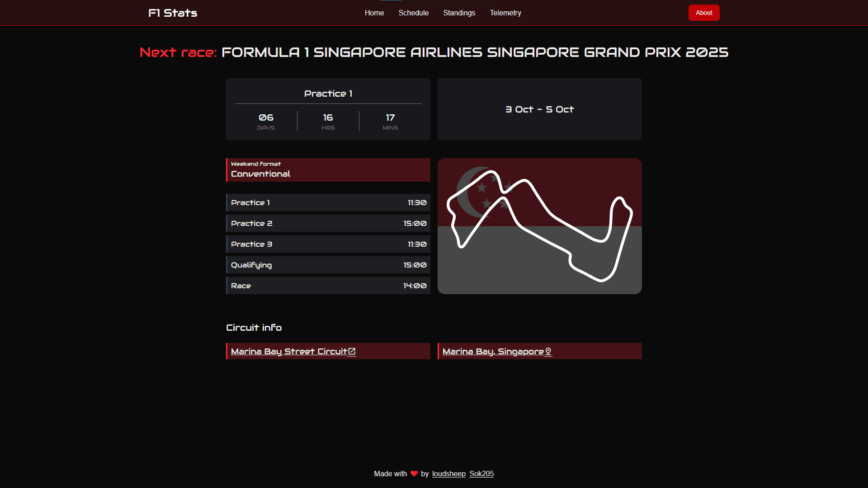Open the Sok205 profile link
The image size is (868, 488).
pyautogui.click(x=481, y=474)
